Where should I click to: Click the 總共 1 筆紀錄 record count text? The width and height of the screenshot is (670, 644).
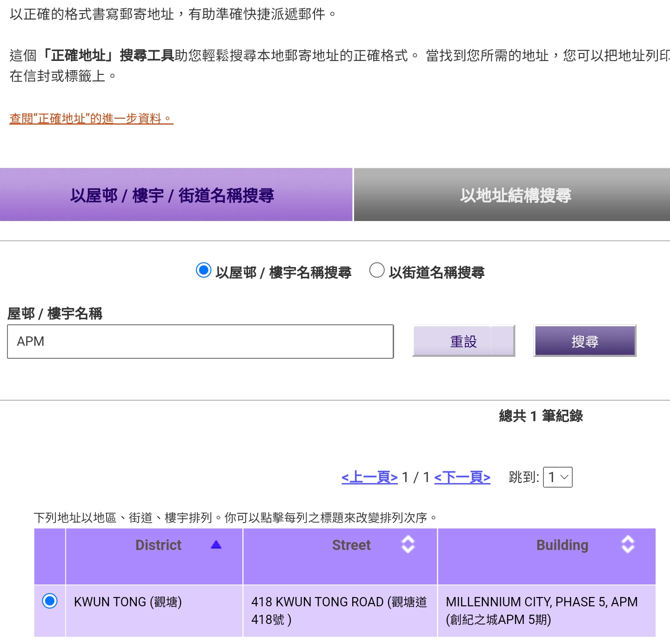coord(541,416)
